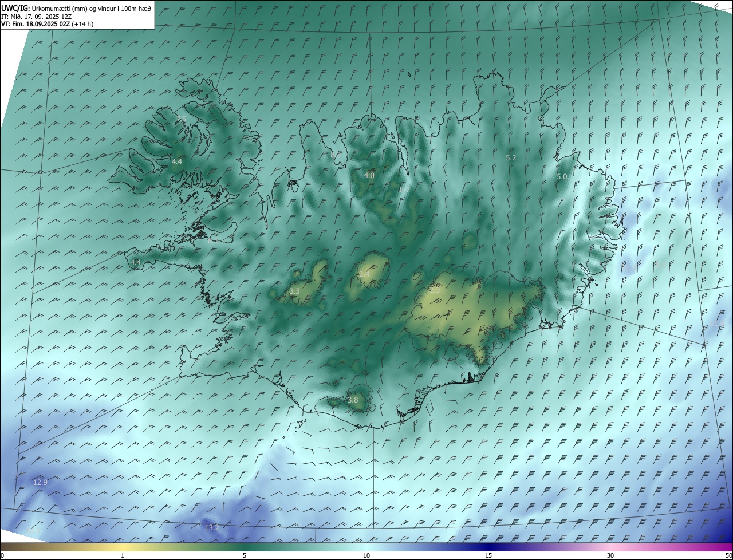Click the 0 tick label on the color scale
This screenshot has width=733, height=560.
(x=2, y=555)
